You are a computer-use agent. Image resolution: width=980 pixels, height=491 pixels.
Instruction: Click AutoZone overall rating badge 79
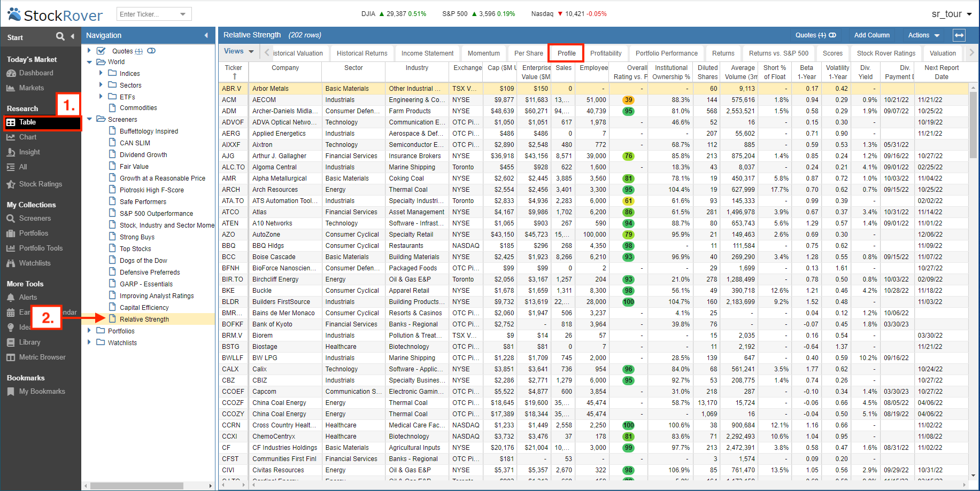[628, 235]
